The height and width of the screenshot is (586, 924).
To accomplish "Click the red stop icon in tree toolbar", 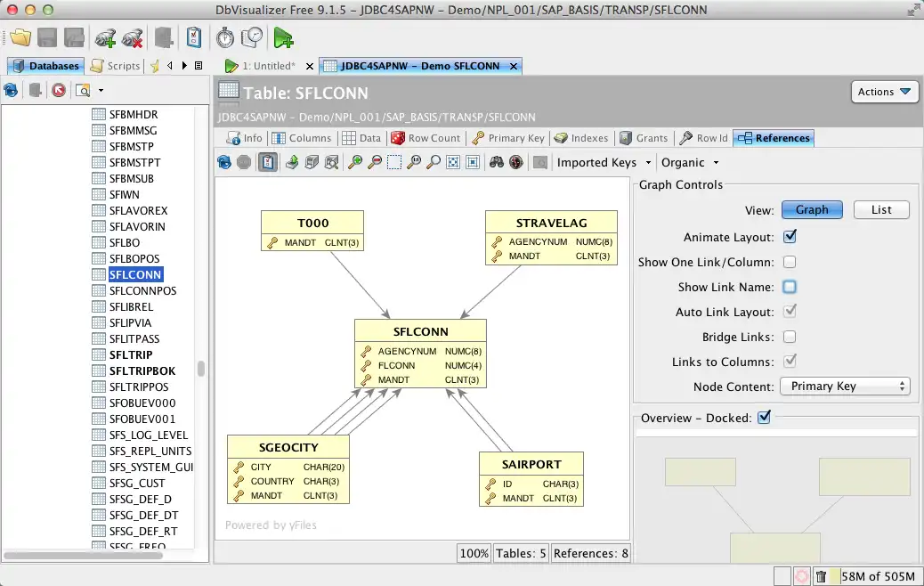I will [x=59, y=90].
